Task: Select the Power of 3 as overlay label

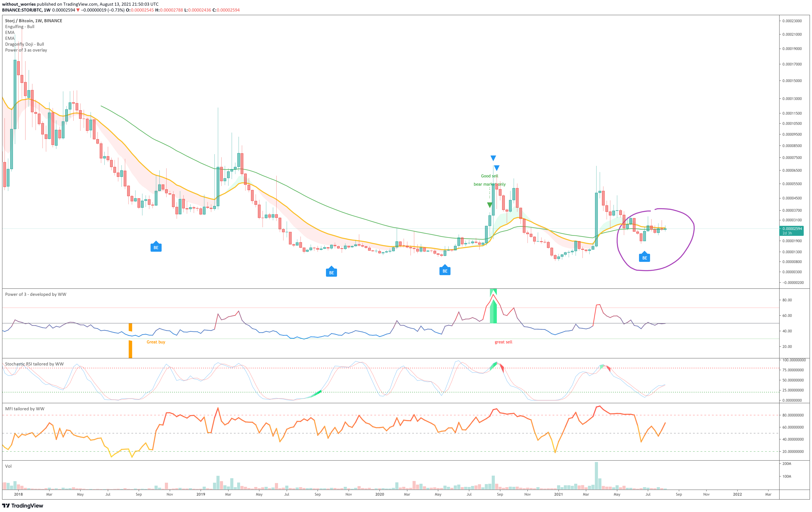Action: click(26, 50)
